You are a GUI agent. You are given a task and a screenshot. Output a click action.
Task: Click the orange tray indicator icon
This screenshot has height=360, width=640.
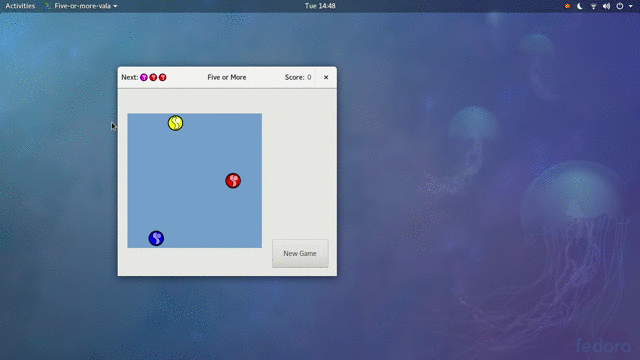pyautogui.click(x=567, y=6)
